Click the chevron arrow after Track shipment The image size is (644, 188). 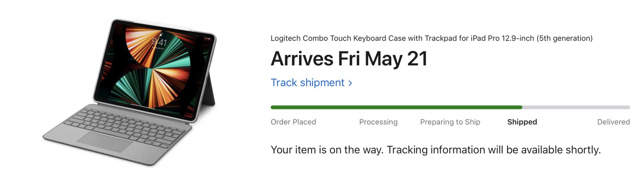pyautogui.click(x=350, y=83)
